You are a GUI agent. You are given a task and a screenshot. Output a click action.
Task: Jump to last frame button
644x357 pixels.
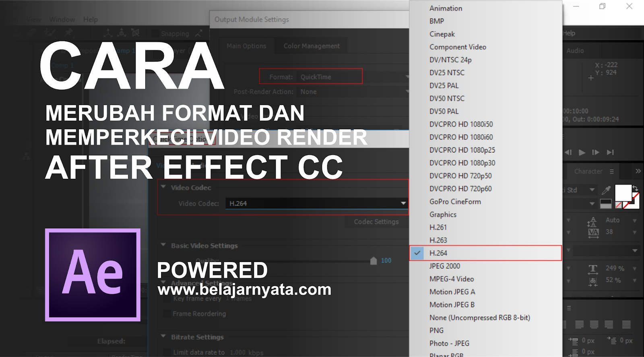pos(610,152)
